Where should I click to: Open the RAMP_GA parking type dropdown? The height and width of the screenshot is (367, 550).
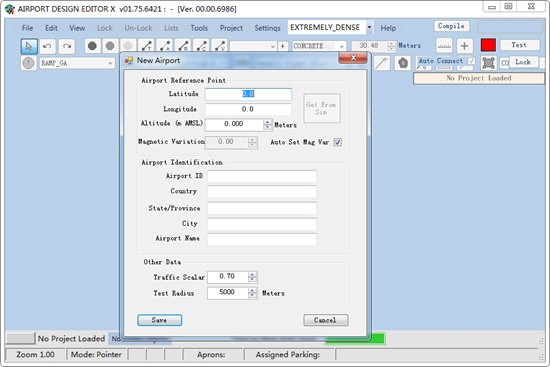coord(110,64)
